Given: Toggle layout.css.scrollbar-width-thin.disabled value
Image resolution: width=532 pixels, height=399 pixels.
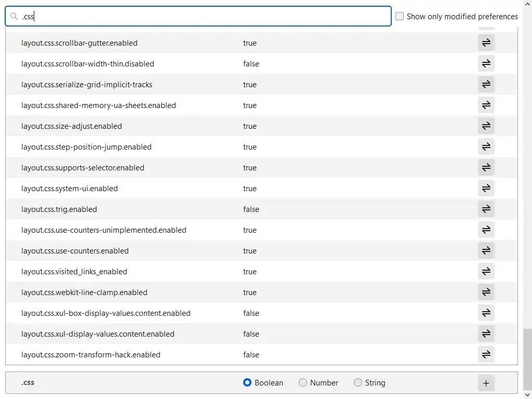Looking at the screenshot, I should click(486, 63).
